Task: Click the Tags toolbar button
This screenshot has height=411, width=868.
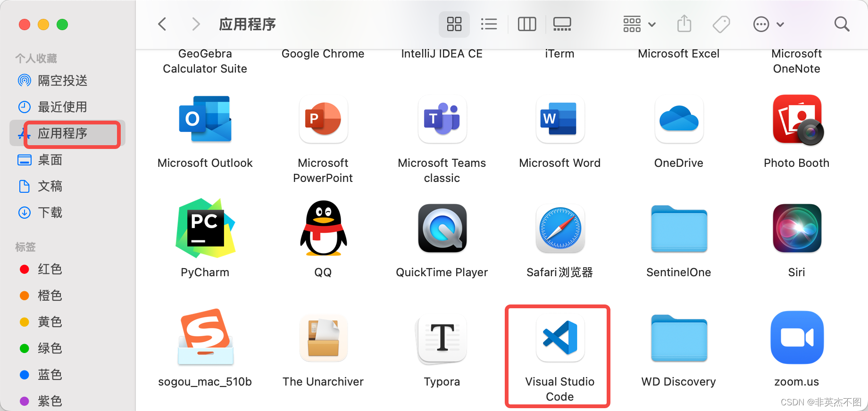Action: (721, 24)
